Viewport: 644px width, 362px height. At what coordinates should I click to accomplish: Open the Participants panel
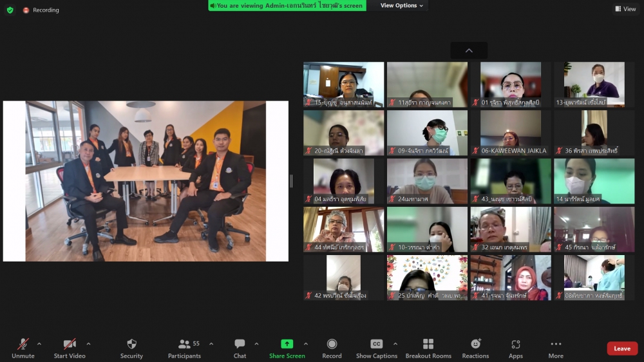(x=185, y=345)
